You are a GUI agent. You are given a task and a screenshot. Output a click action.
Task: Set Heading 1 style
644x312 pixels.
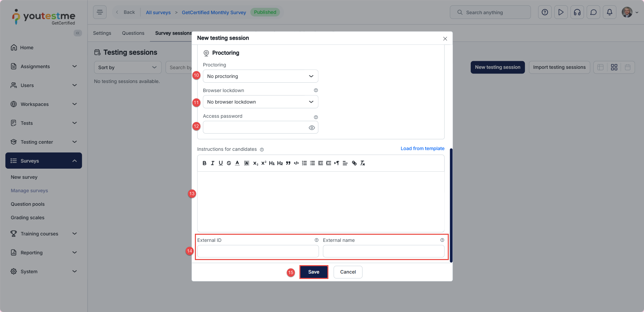(272, 163)
